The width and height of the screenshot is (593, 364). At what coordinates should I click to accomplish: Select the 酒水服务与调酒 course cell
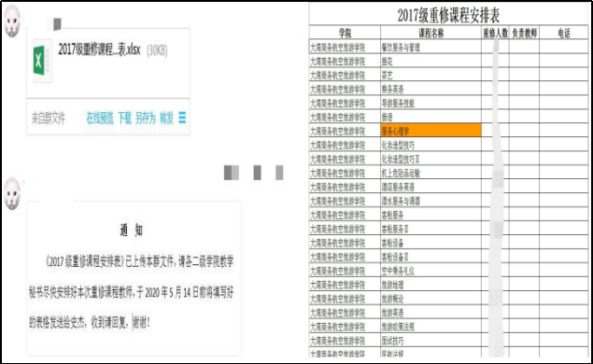click(431, 201)
